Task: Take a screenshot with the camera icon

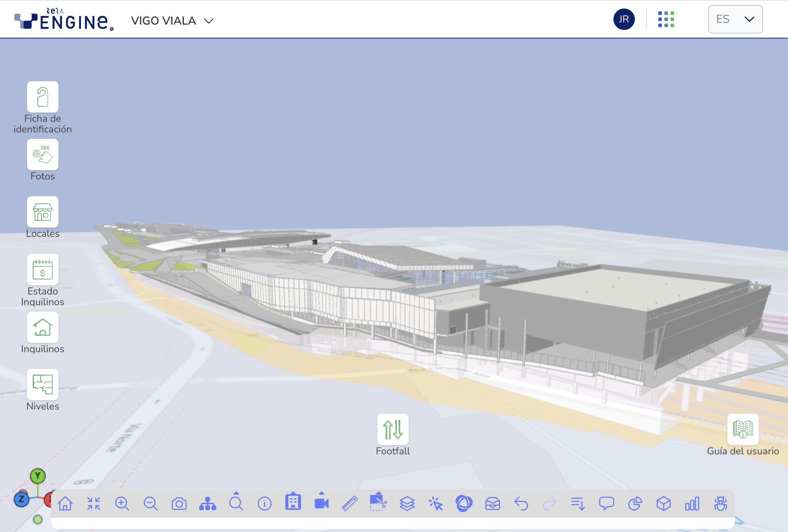Action: coord(179,504)
